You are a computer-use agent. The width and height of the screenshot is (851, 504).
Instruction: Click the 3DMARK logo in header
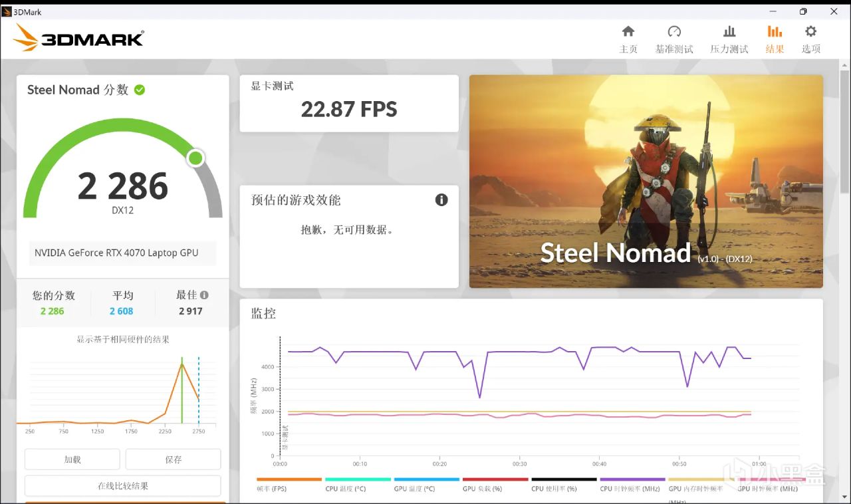pyautogui.click(x=78, y=38)
